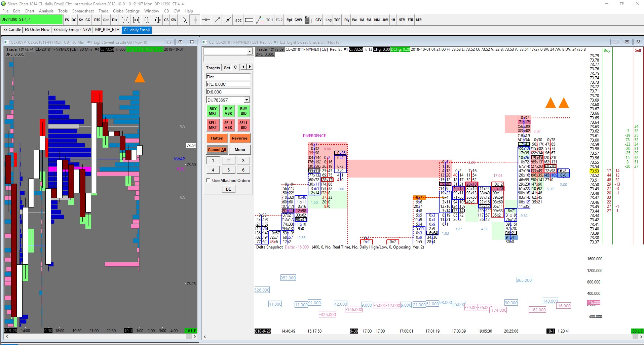Toggle the CS toolbar button
This screenshot has height=345, width=644.
click(166, 20)
